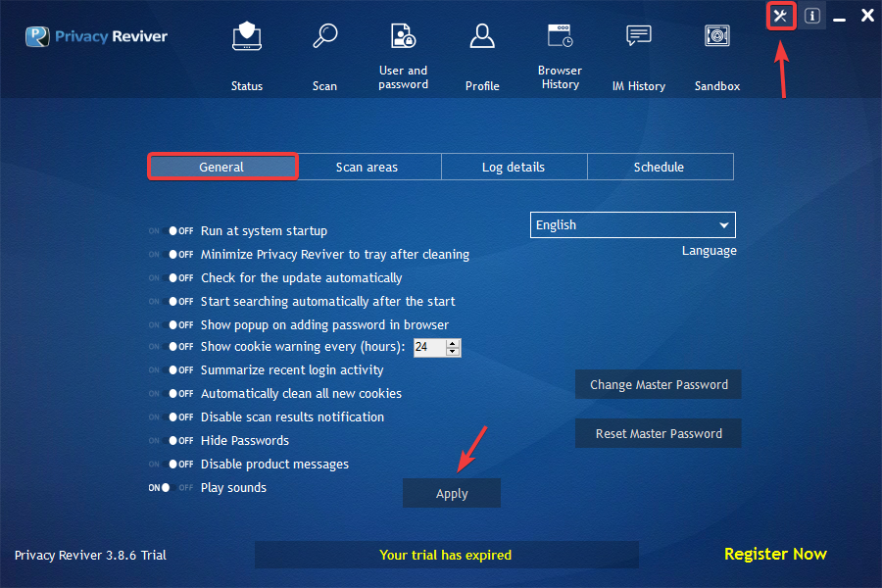This screenshot has height=588, width=882.
Task: Toggle Disable scan results notification
Action: [x=171, y=417]
